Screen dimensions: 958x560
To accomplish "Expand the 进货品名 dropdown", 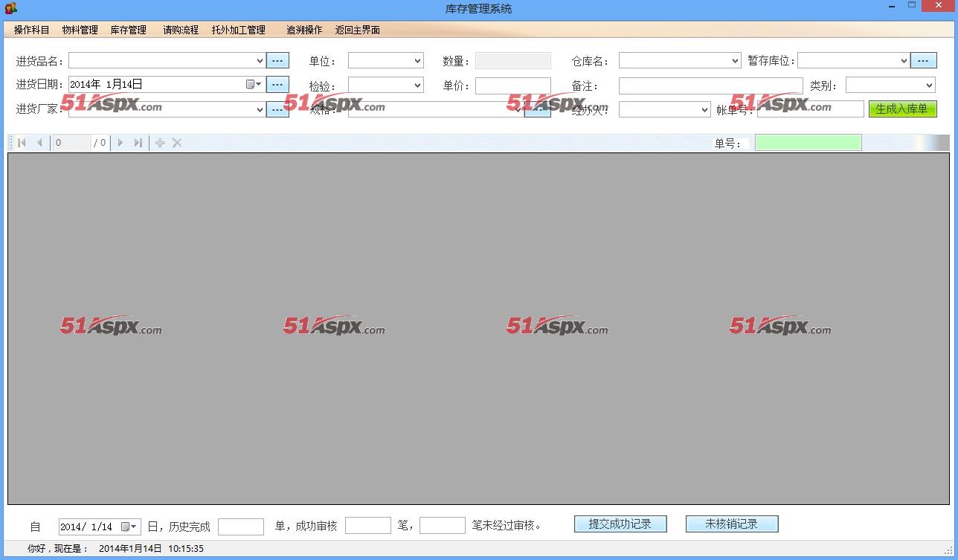I will [260, 61].
